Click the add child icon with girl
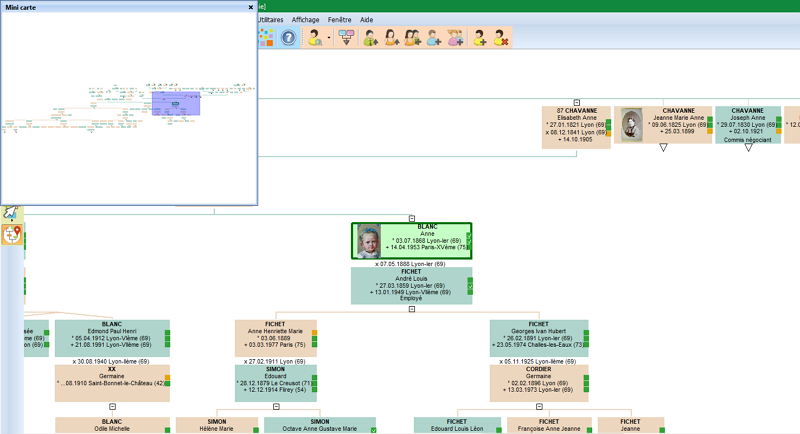The image size is (800, 434). [456, 38]
